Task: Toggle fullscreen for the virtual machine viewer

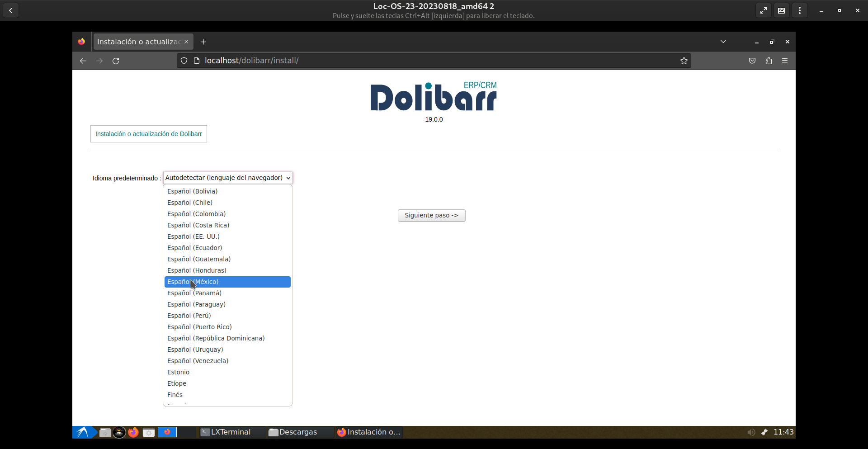Action: [x=764, y=10]
